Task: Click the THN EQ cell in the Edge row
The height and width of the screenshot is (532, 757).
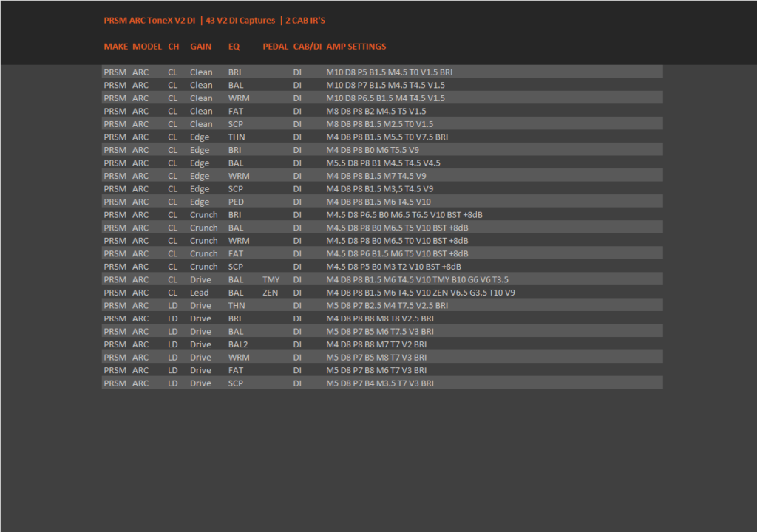Action: click(237, 137)
